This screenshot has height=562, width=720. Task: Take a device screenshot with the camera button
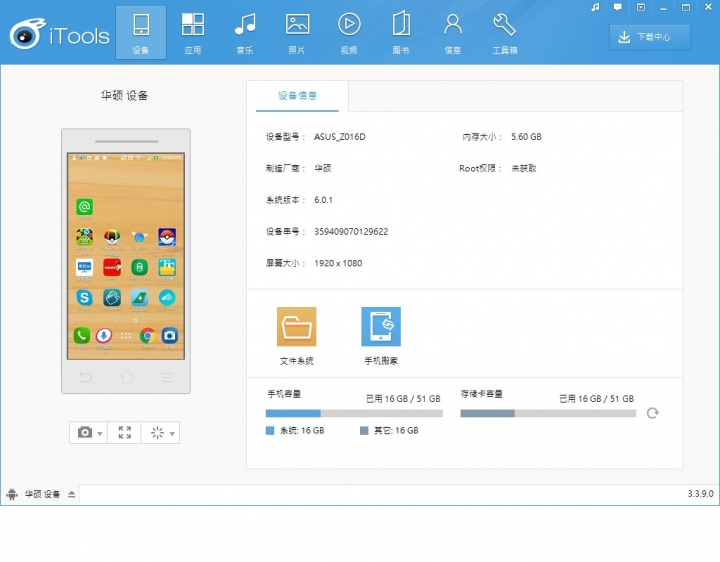click(x=84, y=433)
